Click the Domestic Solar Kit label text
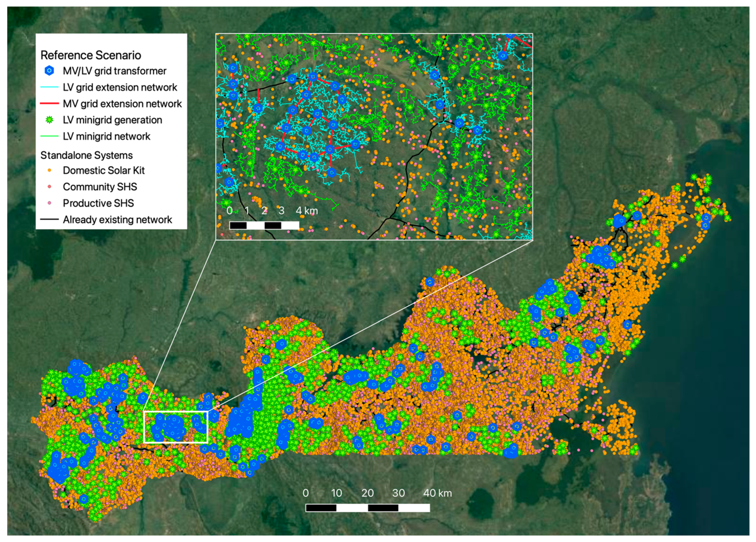Image resolution: width=756 pixels, height=542 pixels. point(104,171)
